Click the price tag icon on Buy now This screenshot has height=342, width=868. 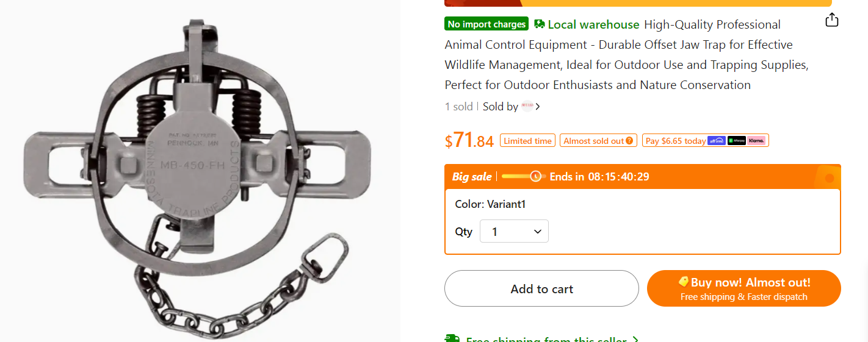coord(684,282)
